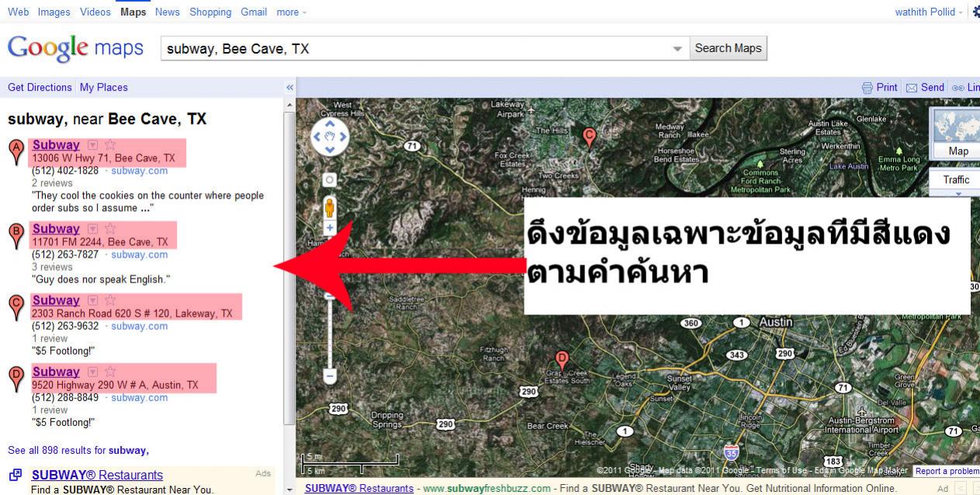Open dropdown arrow for Subway result D
980x495 pixels.
(92, 372)
